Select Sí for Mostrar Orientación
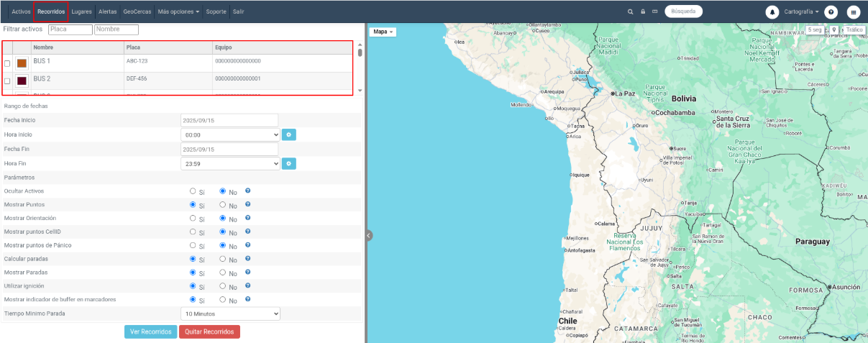 pyautogui.click(x=193, y=218)
